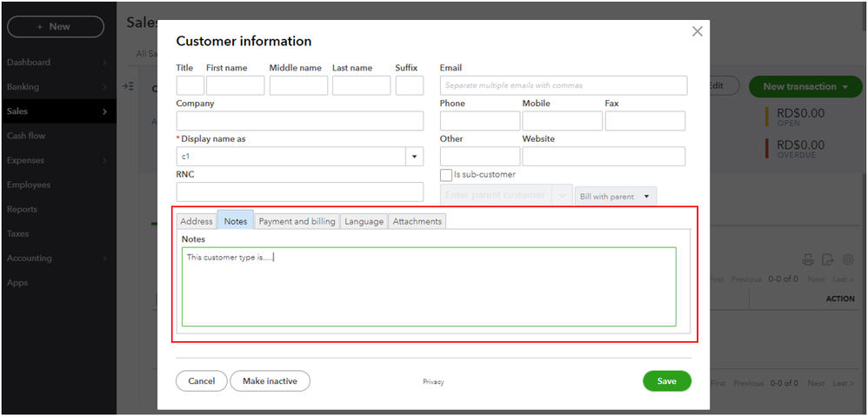Viewport: 868px width, 417px height.
Task: Click the Phone input field
Action: click(x=480, y=121)
